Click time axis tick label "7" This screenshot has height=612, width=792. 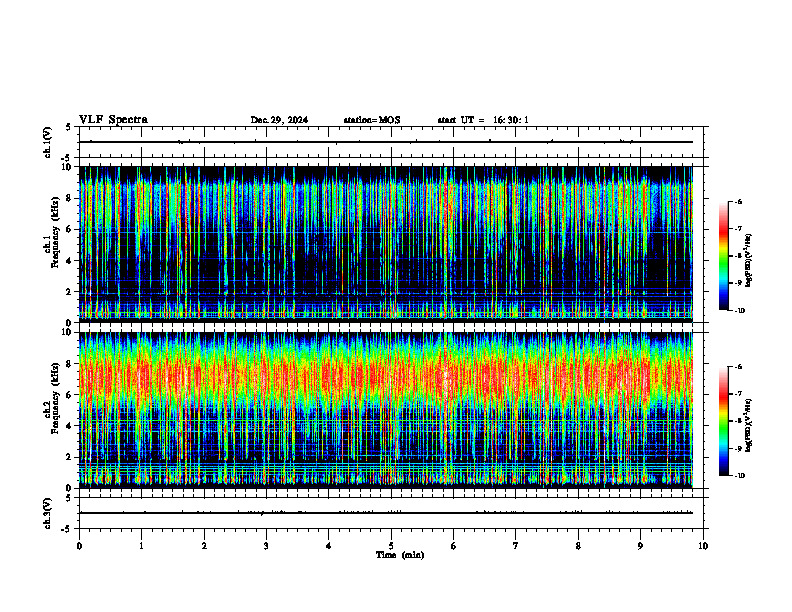(516, 546)
